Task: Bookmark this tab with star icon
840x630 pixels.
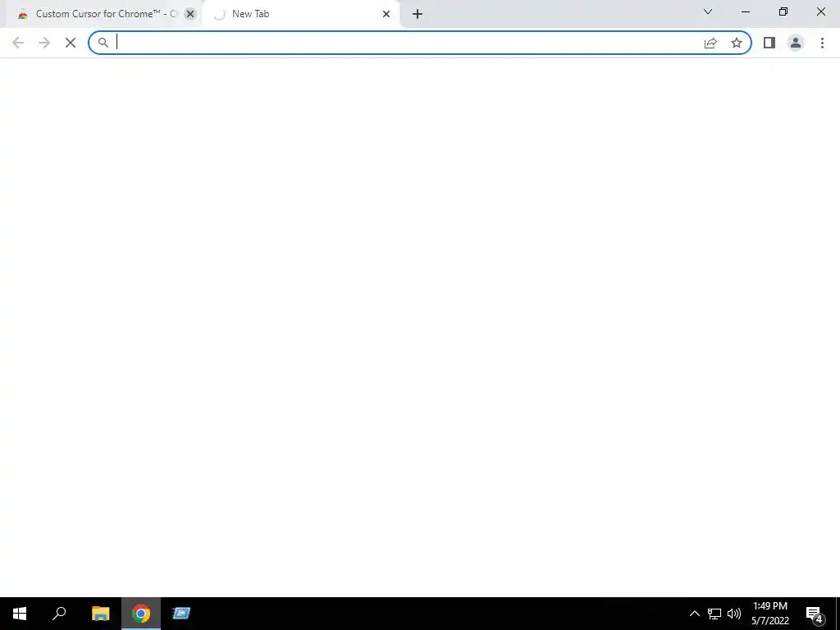Action: click(x=737, y=43)
